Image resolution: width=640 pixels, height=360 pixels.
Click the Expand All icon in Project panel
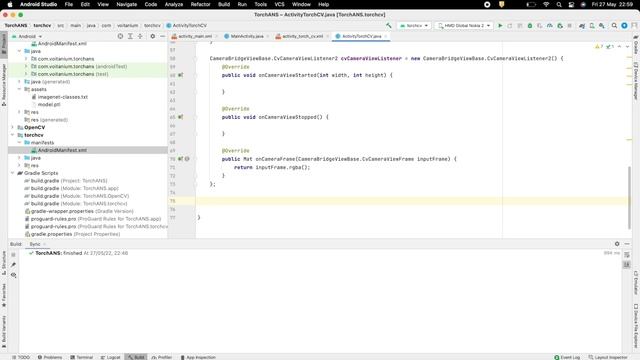[x=130, y=36]
